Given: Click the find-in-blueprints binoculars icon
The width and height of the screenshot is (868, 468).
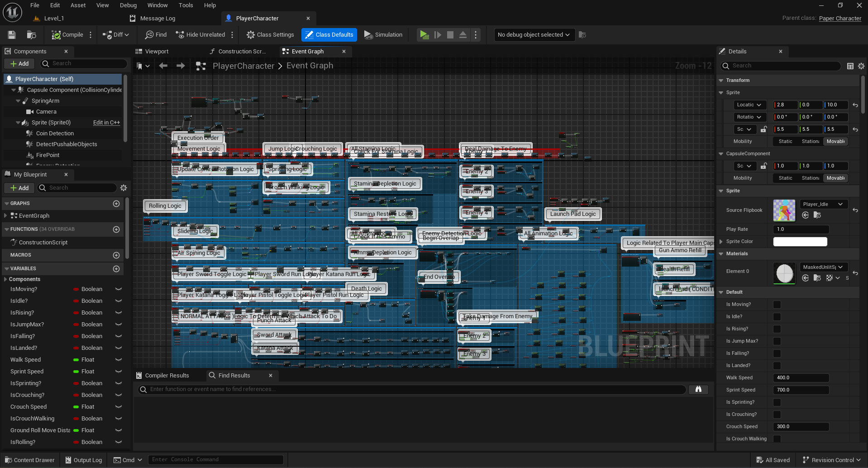Looking at the screenshot, I should click(x=698, y=389).
